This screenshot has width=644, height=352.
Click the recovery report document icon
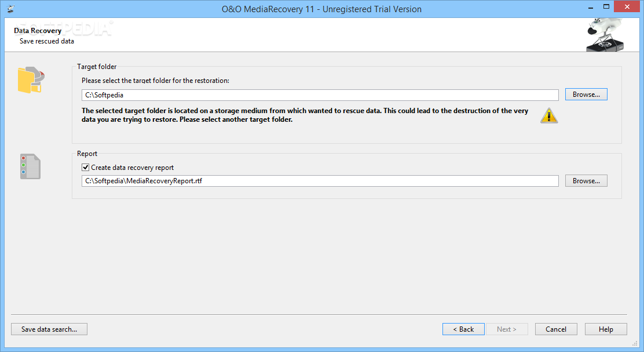click(x=30, y=166)
